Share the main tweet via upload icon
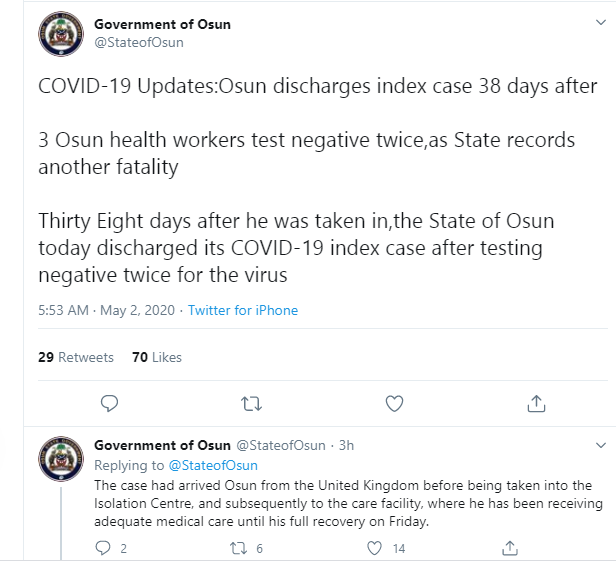 click(536, 403)
